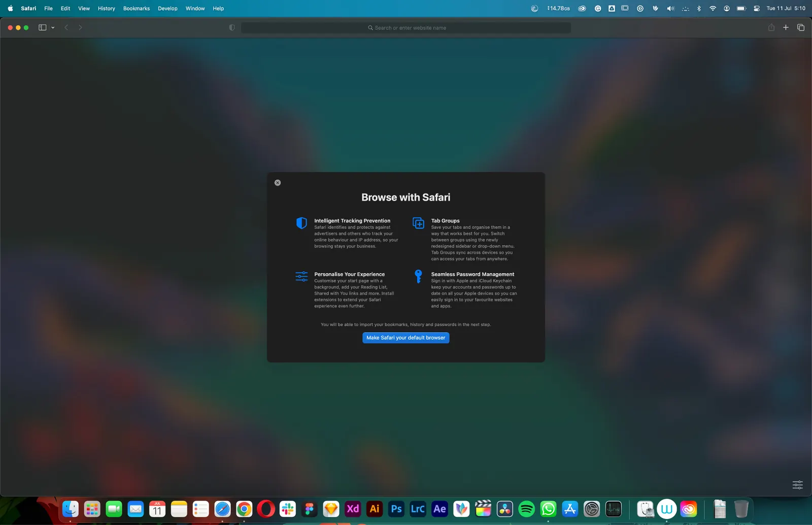Open the View menu
812x525 pixels.
[x=84, y=8]
